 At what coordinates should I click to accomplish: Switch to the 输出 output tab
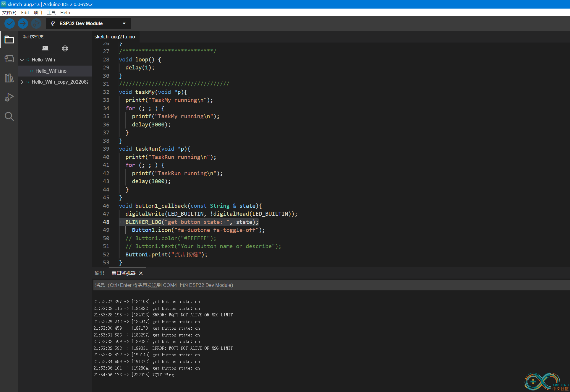(99, 273)
